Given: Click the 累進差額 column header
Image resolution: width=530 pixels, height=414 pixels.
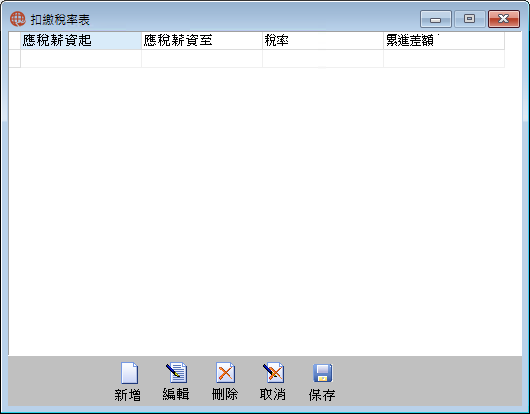Looking at the screenshot, I should click(x=444, y=41).
